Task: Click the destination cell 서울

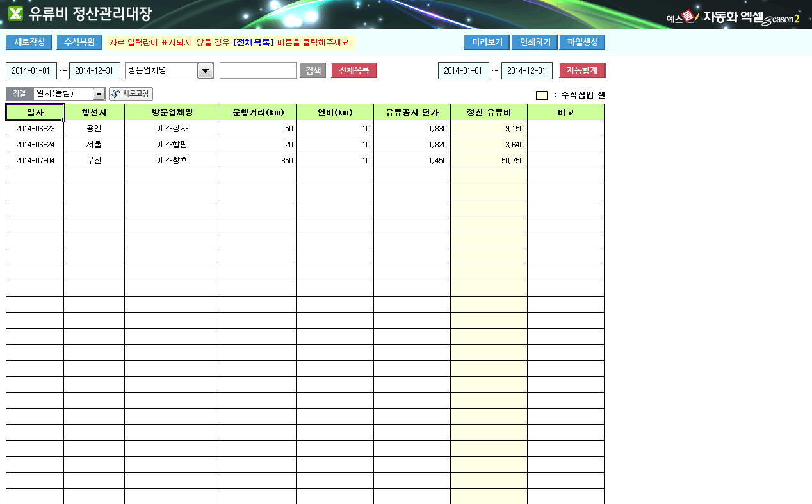Action: [94, 144]
